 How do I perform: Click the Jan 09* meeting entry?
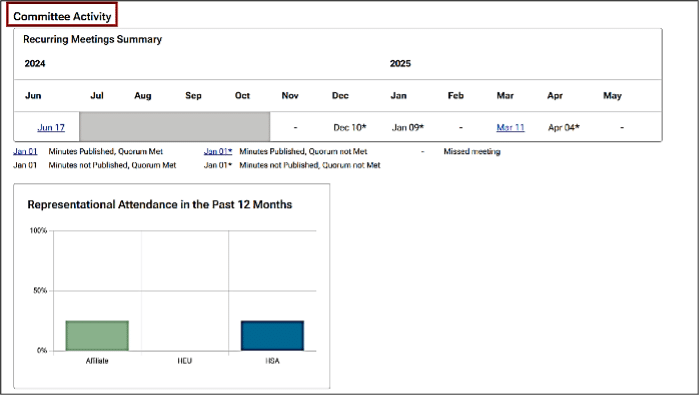[408, 127]
